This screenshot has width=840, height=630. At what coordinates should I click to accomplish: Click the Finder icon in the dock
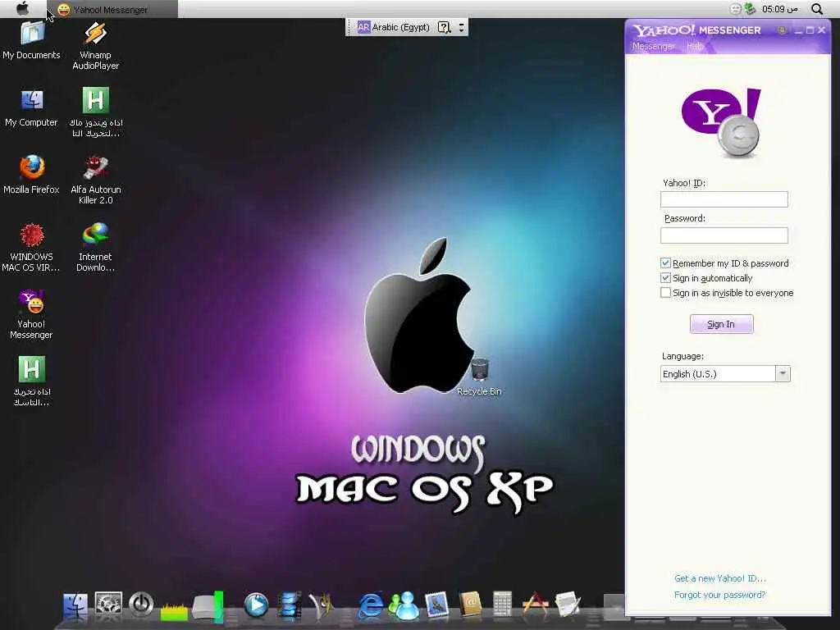tap(75, 606)
